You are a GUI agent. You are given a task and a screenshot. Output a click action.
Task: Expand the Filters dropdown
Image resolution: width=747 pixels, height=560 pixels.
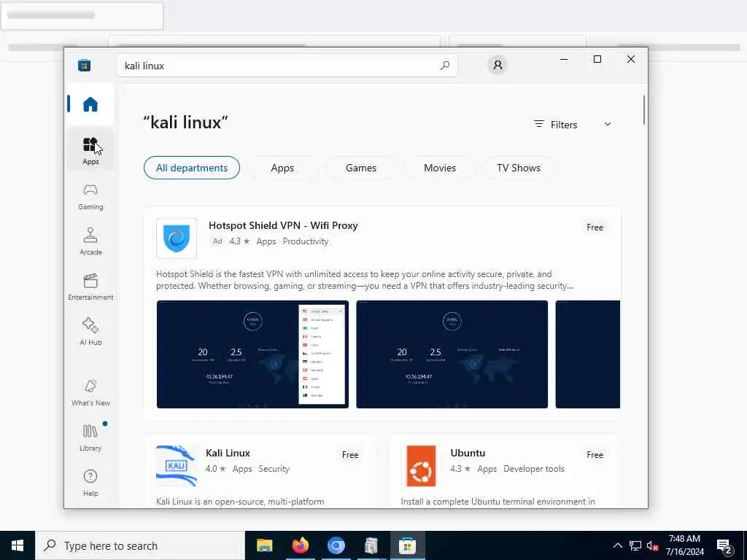[572, 124]
